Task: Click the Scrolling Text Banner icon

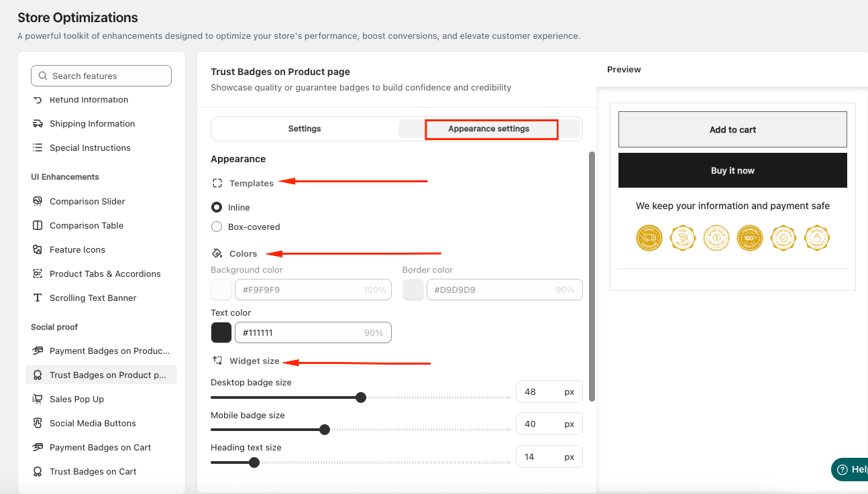Action: click(x=38, y=298)
